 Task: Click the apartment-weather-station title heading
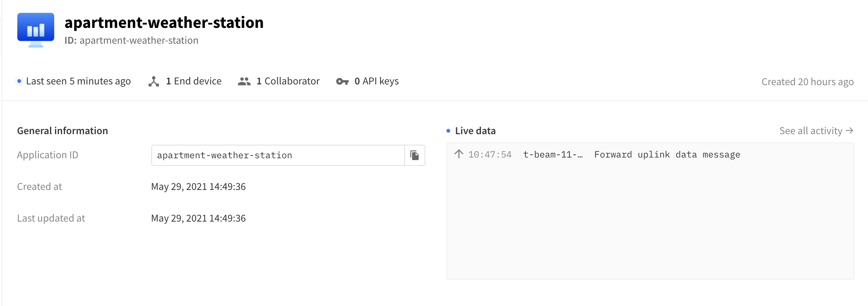(164, 23)
